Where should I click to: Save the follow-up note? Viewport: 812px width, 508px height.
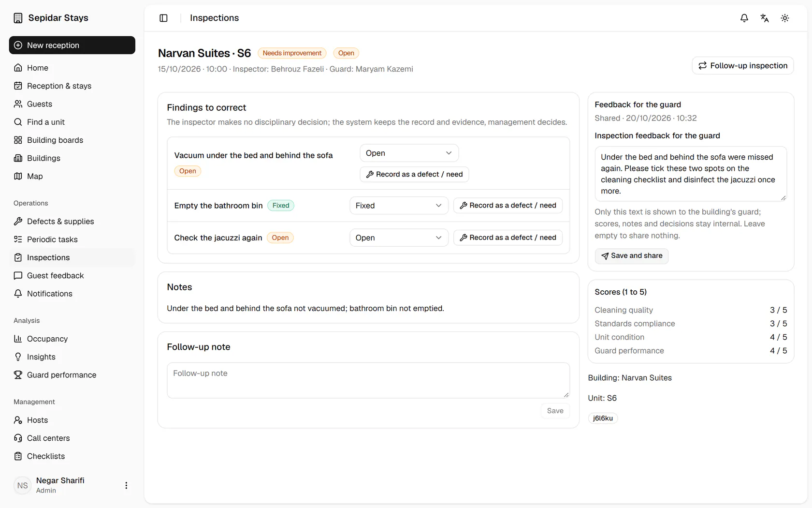(555, 411)
